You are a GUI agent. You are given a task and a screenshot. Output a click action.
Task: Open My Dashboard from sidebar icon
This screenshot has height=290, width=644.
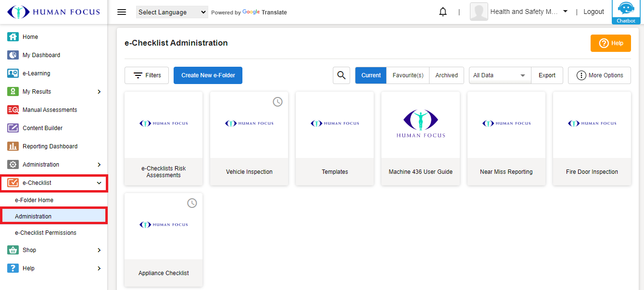[13, 55]
